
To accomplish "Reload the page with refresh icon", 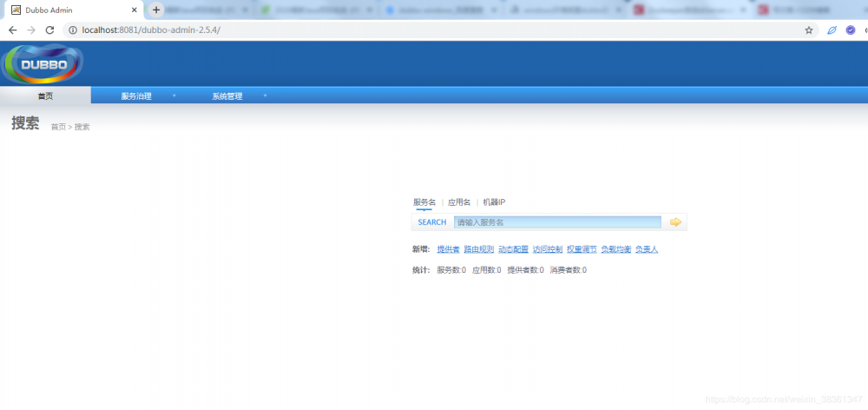I will click(x=49, y=30).
